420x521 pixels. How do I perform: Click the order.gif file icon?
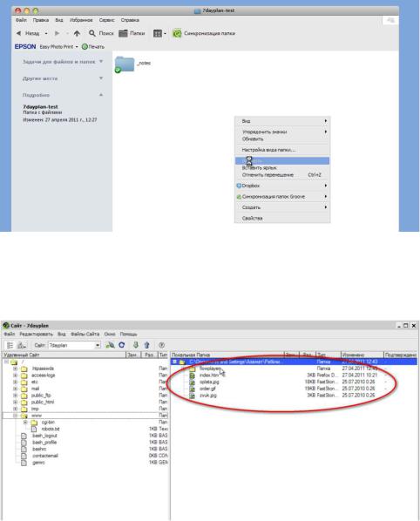point(192,389)
